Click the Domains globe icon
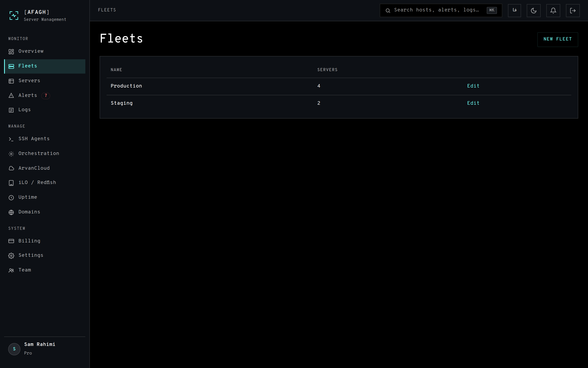Image resolution: width=588 pixels, height=368 pixels. click(x=11, y=212)
